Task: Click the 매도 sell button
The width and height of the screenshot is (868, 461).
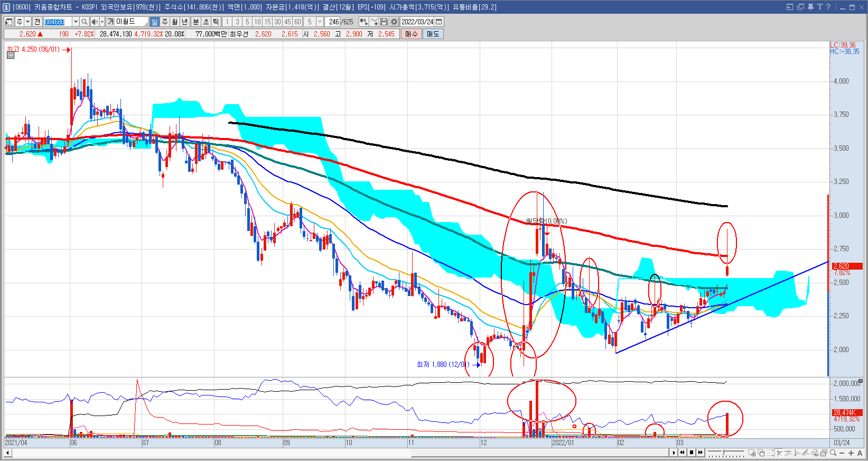Action: 433,34
